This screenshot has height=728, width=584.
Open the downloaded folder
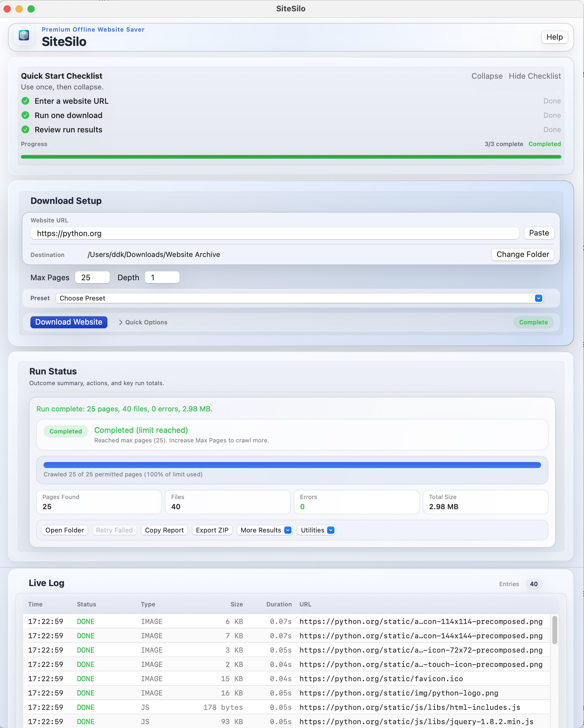point(64,530)
